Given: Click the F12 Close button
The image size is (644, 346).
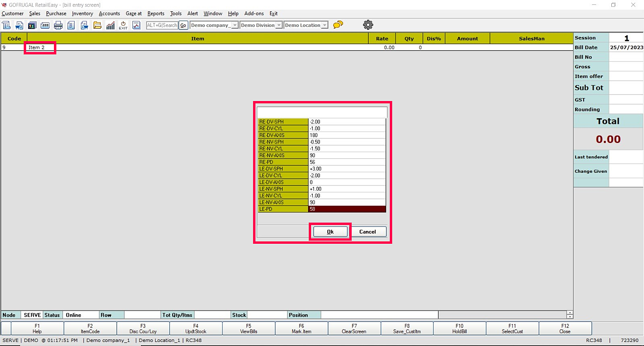Looking at the screenshot, I should pos(565,329).
